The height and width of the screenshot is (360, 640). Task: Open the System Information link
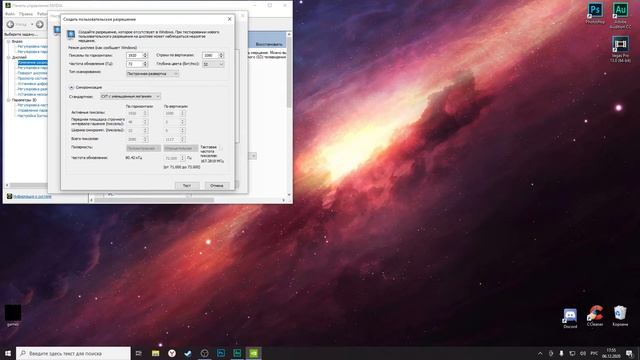point(32,196)
